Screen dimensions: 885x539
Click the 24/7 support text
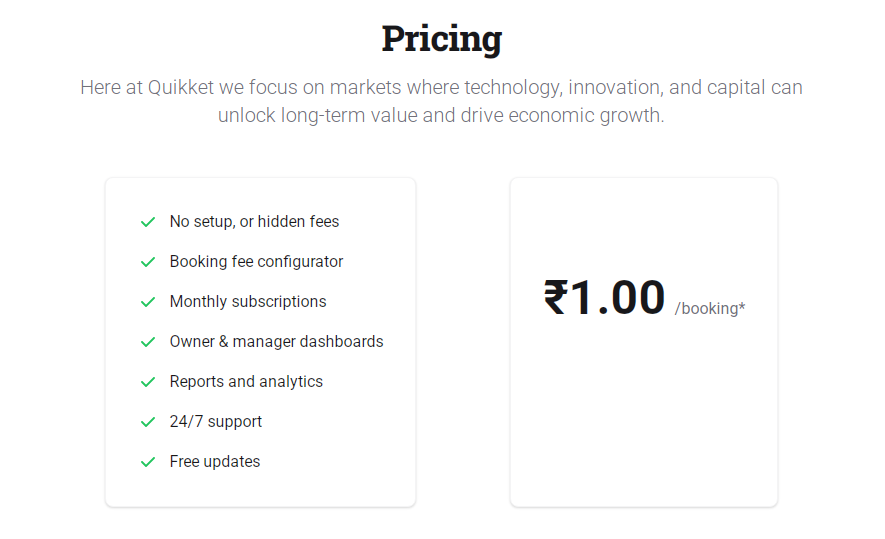[216, 422]
